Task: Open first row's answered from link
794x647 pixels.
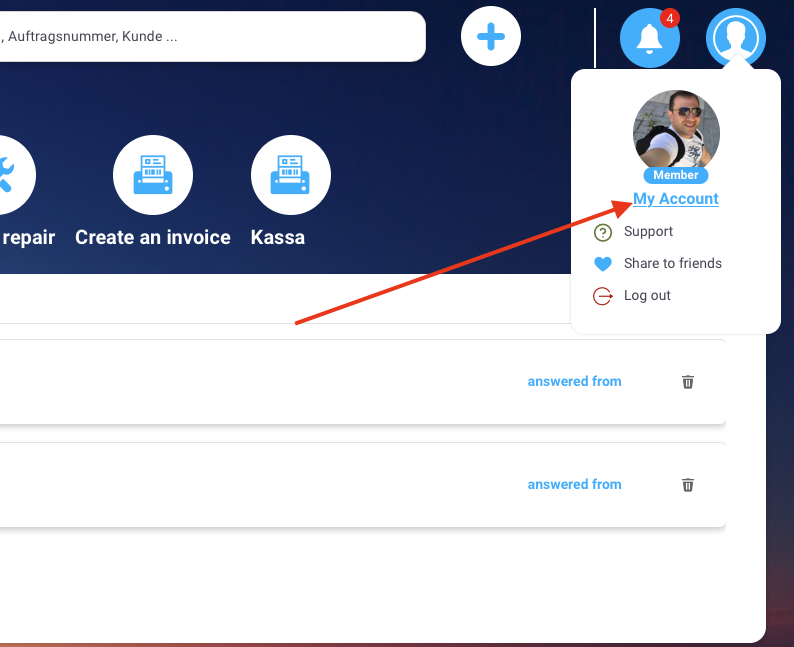Action: [x=574, y=381]
